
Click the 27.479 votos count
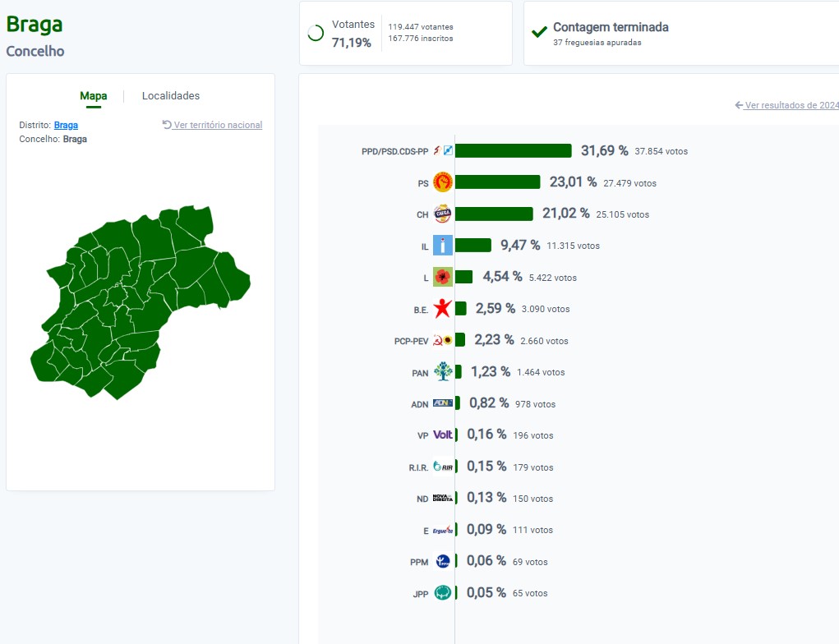(629, 183)
